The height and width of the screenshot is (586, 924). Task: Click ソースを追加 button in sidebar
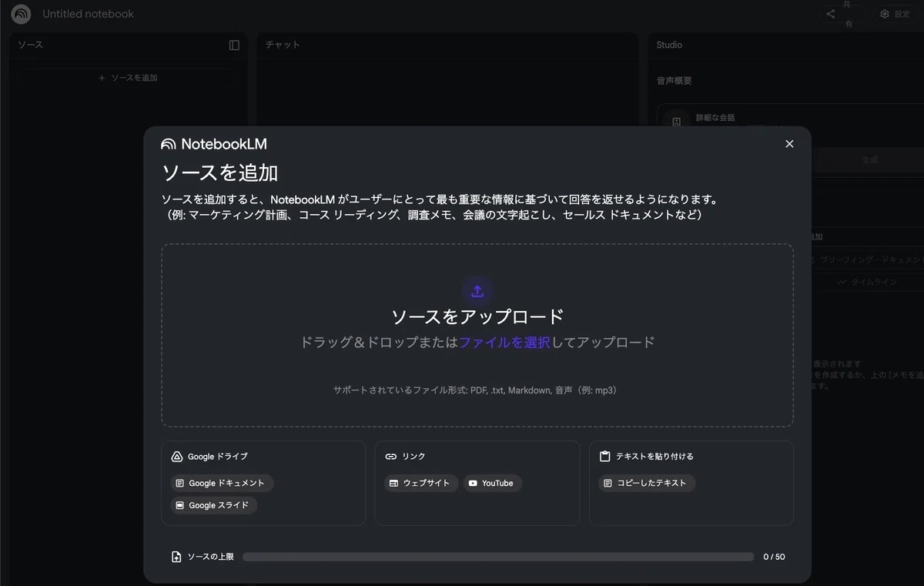tap(128, 78)
